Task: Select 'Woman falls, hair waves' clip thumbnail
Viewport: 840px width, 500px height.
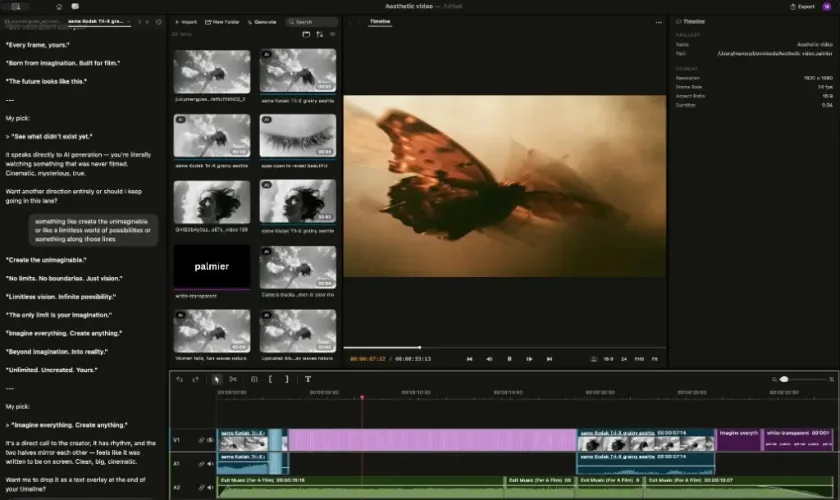Action: (x=212, y=331)
